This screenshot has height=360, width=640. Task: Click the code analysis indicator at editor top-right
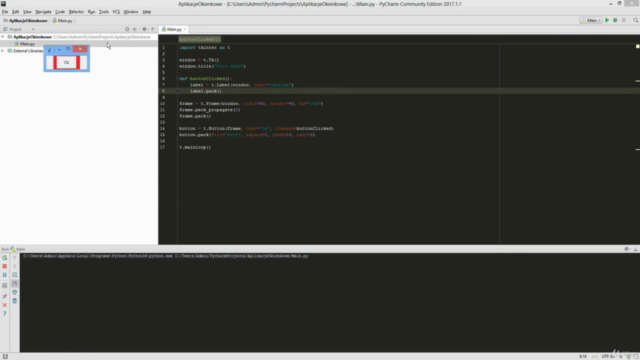[x=637, y=47]
